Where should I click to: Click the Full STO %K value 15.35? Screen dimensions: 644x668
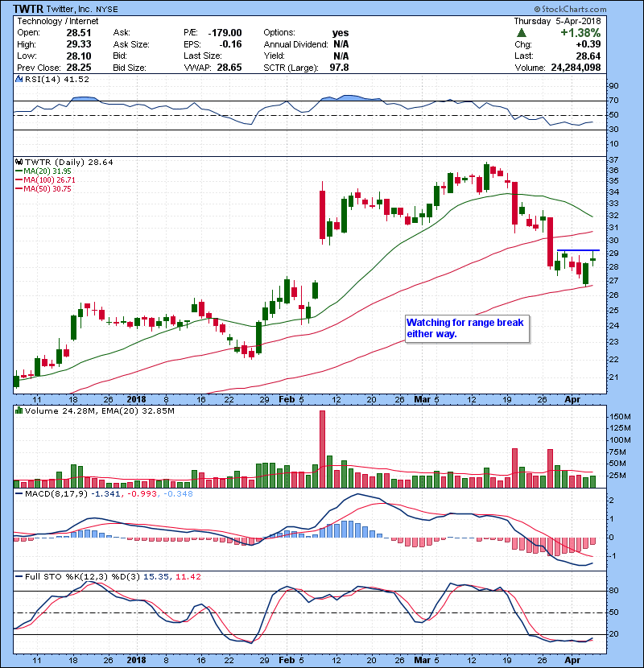pyautogui.click(x=157, y=577)
